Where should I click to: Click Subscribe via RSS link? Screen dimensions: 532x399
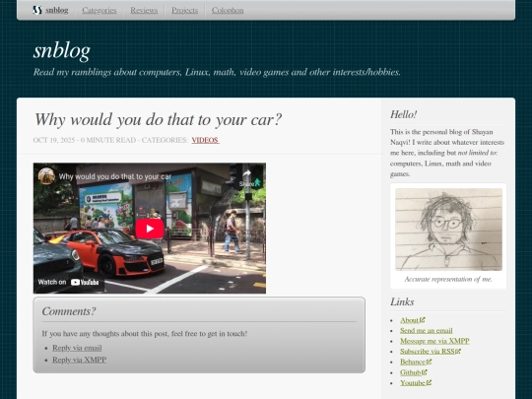click(428, 351)
